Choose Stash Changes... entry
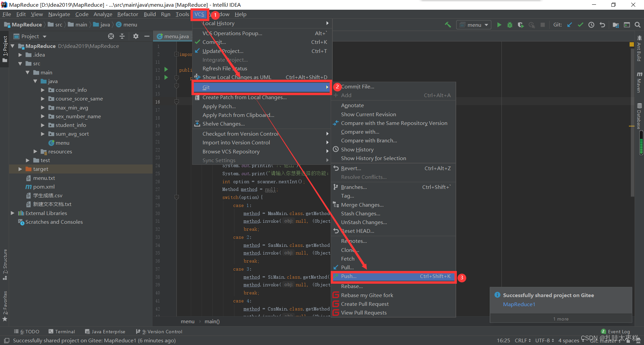Image resolution: width=644 pixels, height=345 pixels. (393, 213)
